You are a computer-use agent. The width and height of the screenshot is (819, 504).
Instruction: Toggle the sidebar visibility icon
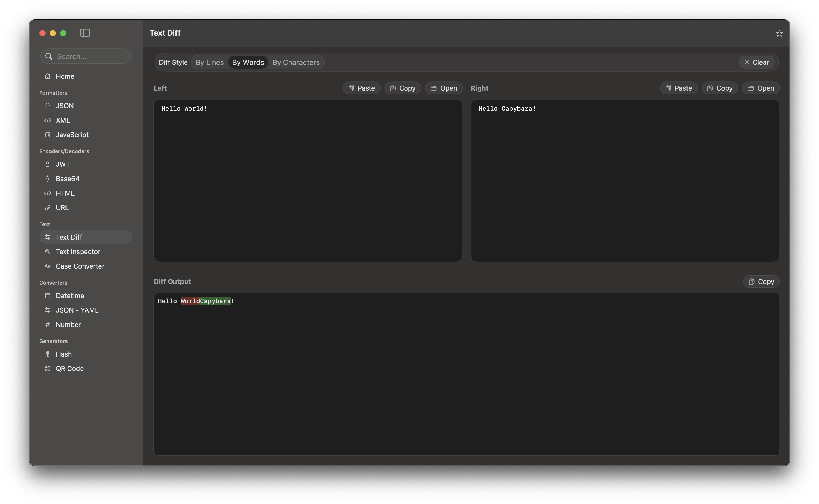coord(85,33)
